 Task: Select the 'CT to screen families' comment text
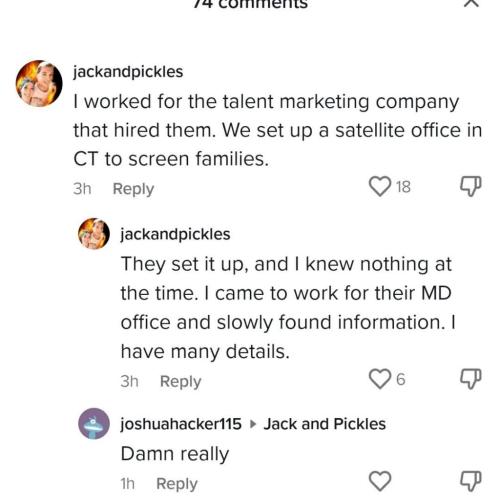point(171,159)
